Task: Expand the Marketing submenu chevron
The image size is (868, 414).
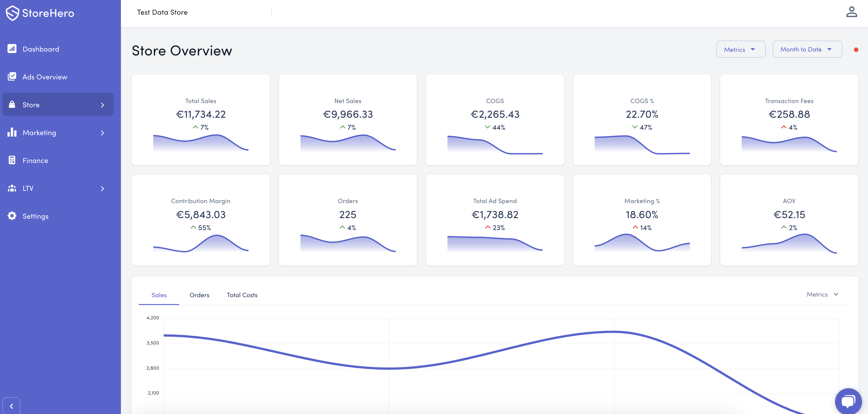Action: [102, 133]
